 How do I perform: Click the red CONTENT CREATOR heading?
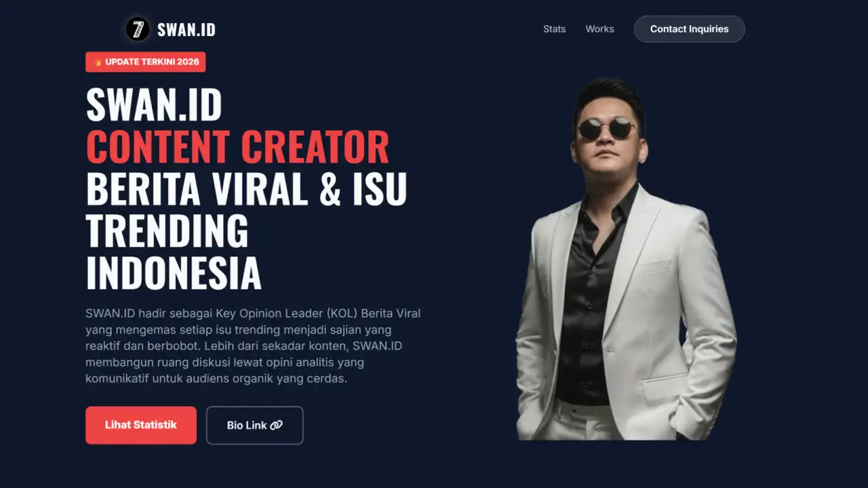[238, 147]
